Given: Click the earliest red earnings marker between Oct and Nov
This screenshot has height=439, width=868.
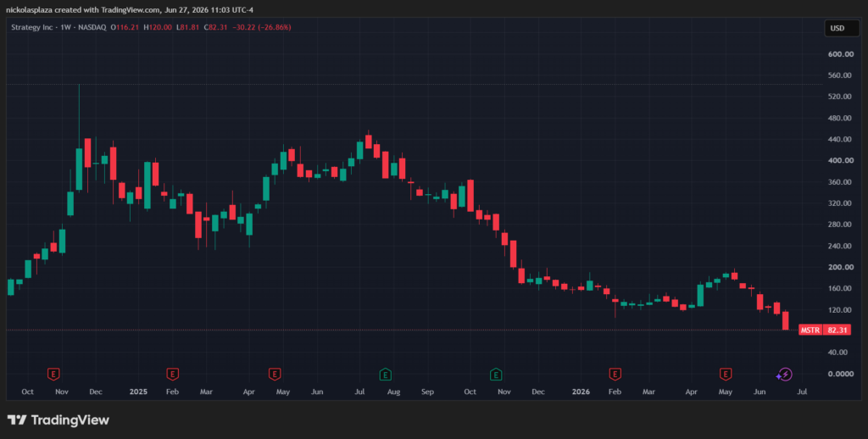Looking at the screenshot, I should click(53, 375).
